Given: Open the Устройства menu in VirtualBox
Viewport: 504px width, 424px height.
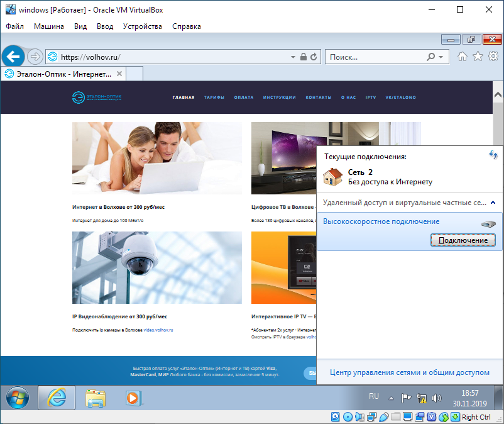Looking at the screenshot, I should click(x=143, y=26).
